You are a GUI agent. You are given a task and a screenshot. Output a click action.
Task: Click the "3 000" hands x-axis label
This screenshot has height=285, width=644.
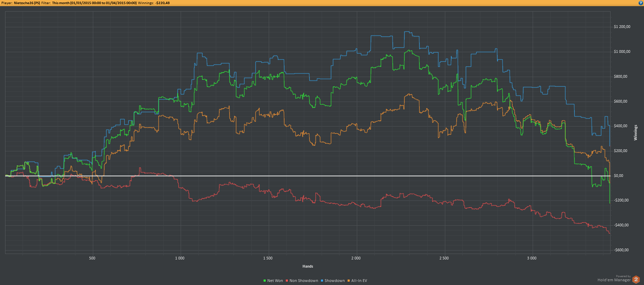point(532,258)
